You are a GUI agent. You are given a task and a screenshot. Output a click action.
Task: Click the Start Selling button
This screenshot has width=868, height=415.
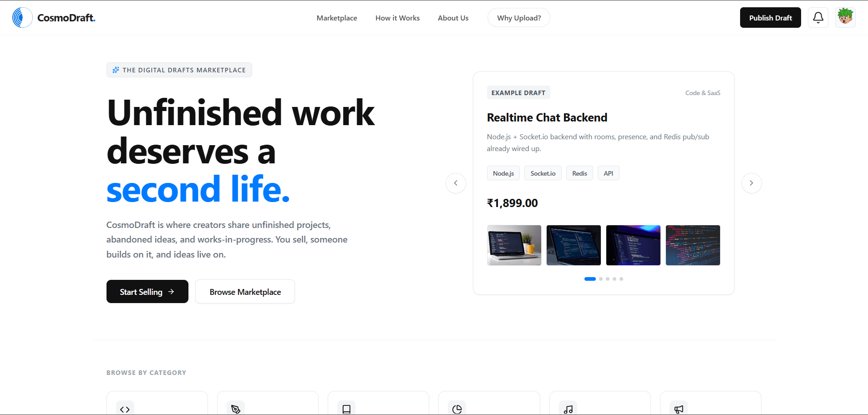click(x=147, y=292)
